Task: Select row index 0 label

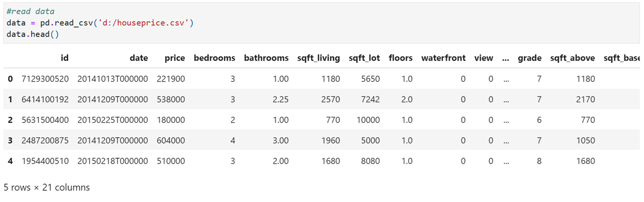Action: 10,79
